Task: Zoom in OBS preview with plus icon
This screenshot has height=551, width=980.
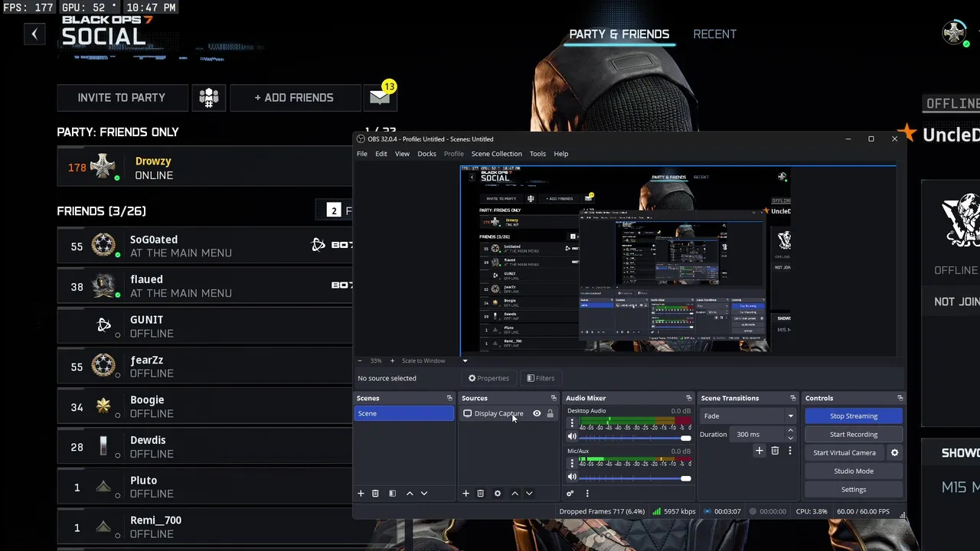Action: [392, 360]
